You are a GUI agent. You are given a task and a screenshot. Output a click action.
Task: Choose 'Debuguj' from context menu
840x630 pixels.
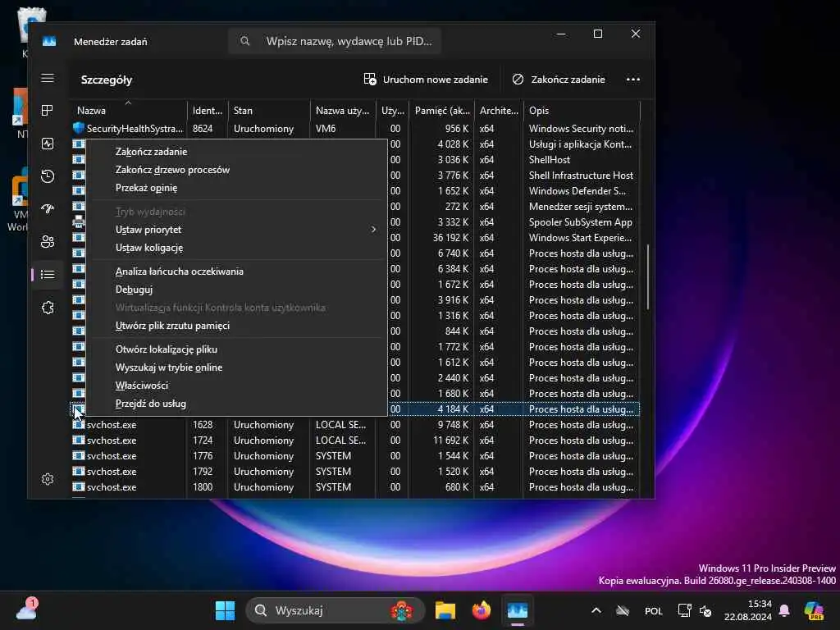236,290
